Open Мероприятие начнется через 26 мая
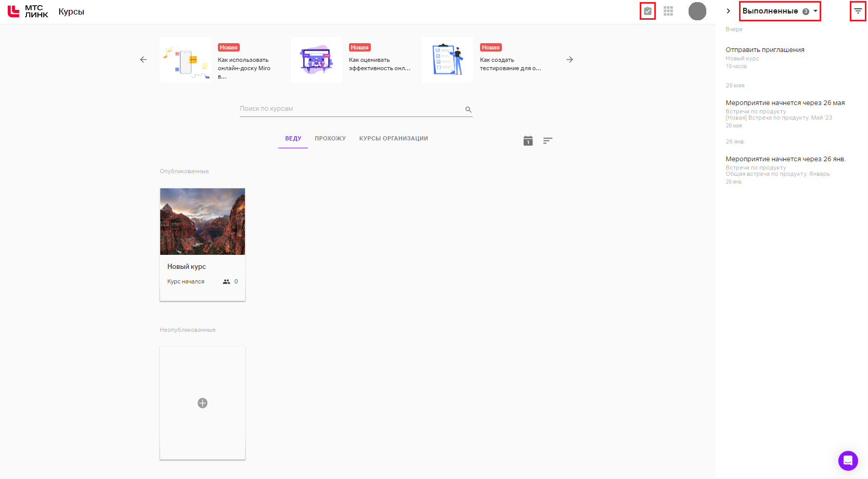Viewport: 868px width, 479px height. click(785, 103)
